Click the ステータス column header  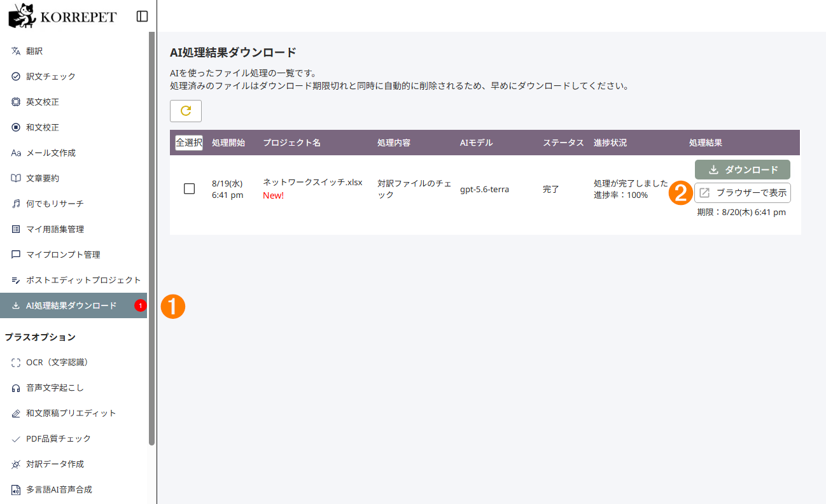click(563, 143)
